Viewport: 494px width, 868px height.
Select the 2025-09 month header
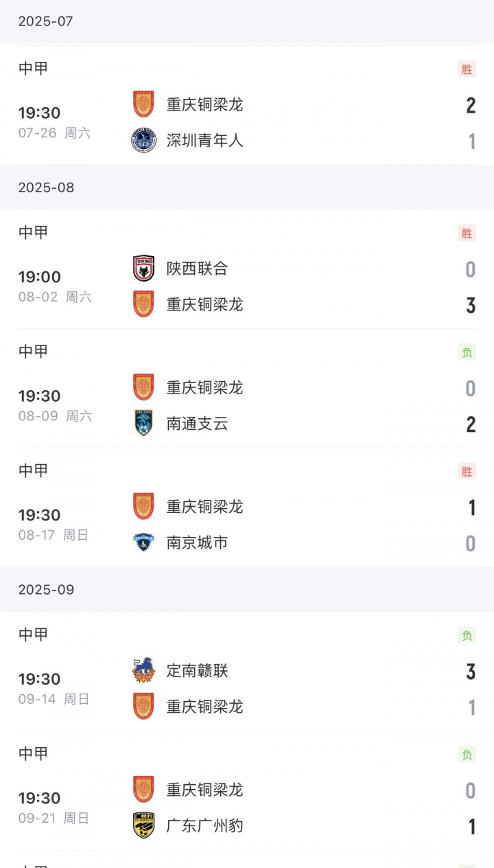coord(46,590)
